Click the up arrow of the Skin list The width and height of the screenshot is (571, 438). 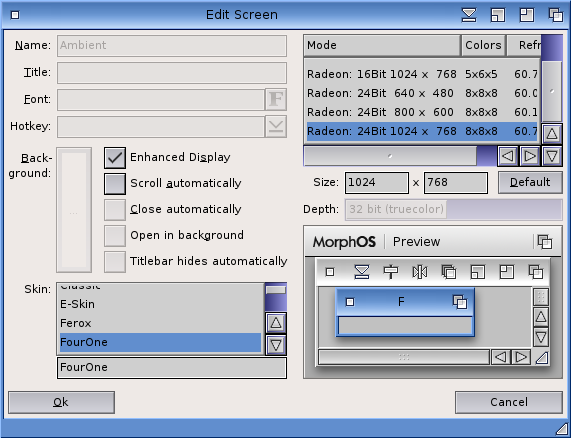pyautogui.click(x=276, y=323)
